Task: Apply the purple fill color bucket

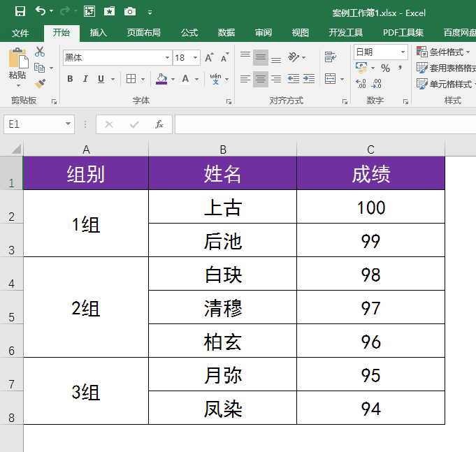Action: click(161, 79)
